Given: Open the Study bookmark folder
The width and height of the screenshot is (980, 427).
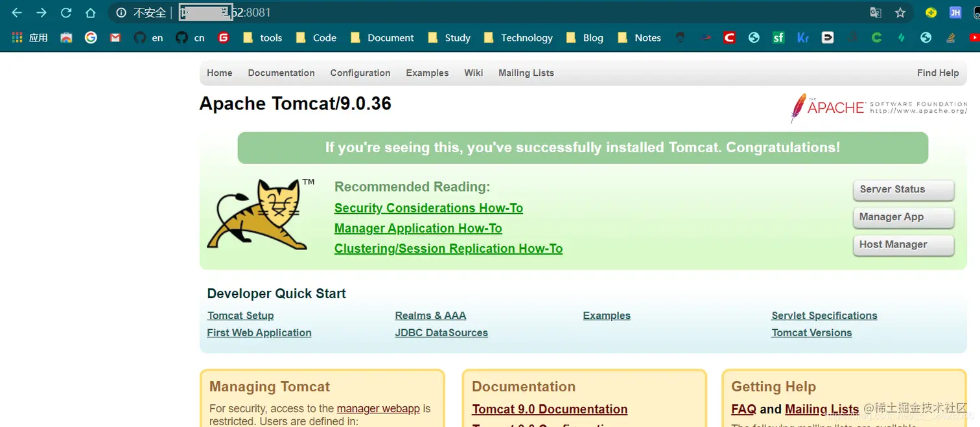Looking at the screenshot, I should 449,38.
